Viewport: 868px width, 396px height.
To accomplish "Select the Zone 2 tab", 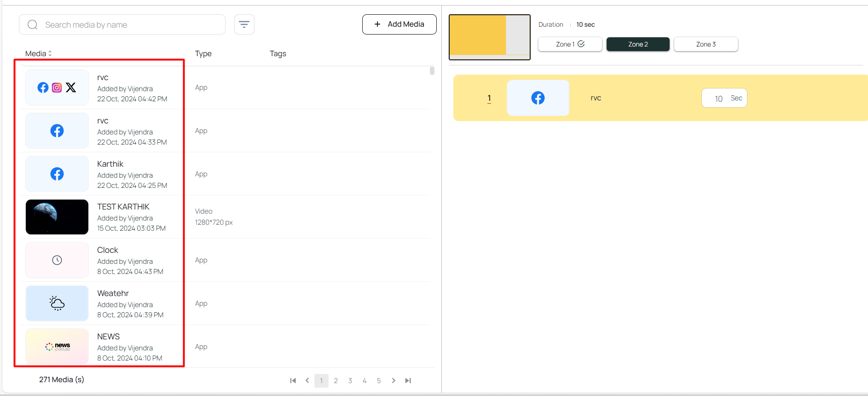I will point(638,44).
